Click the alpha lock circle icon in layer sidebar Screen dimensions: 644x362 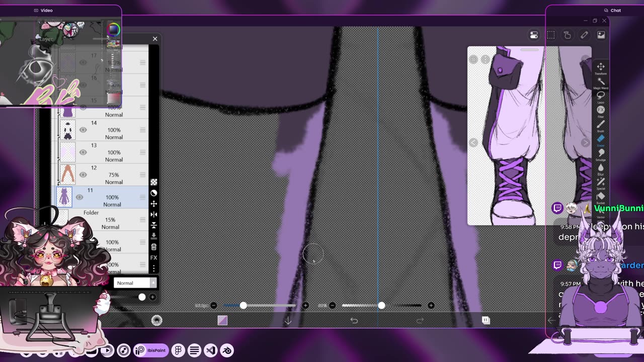click(x=154, y=193)
